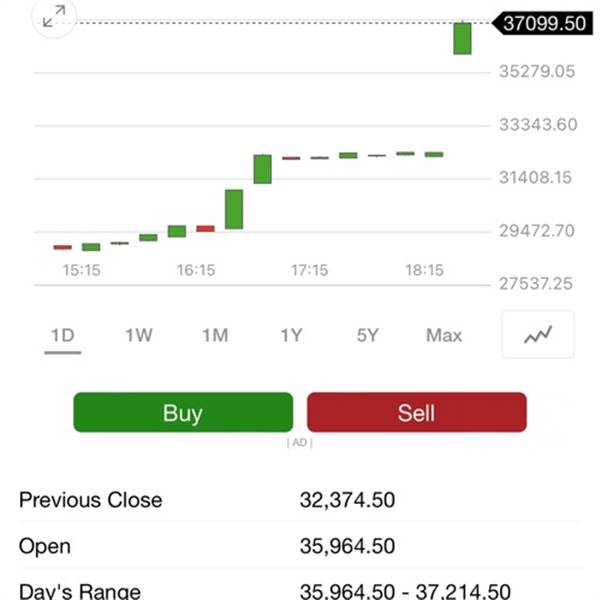Viewport: 600px width, 600px height.
Task: Select the 1M time range
Action: coord(215,336)
